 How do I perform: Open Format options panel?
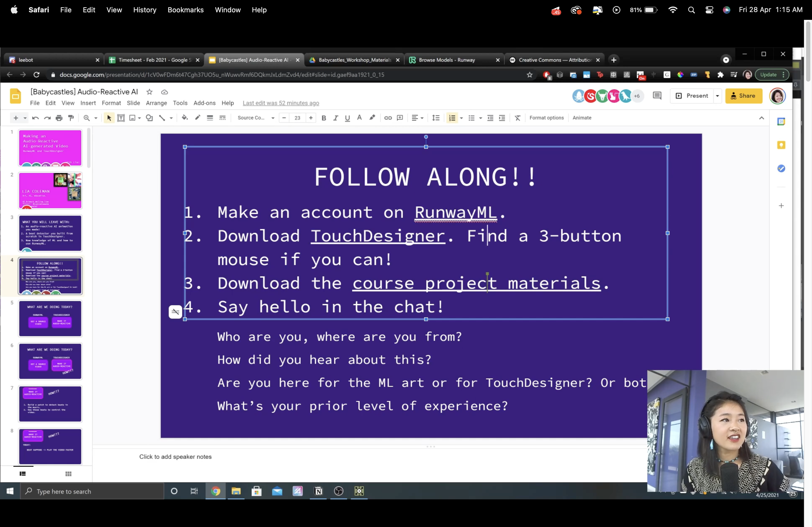tap(546, 118)
